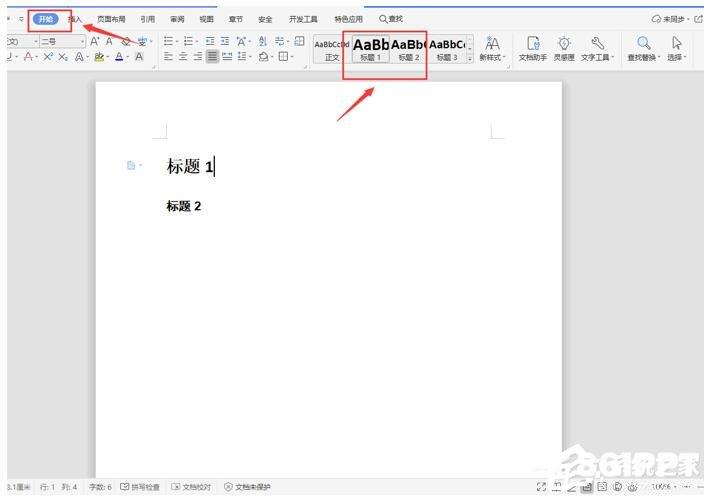Open the 特色应用 tab
The image size is (709, 499).
pyautogui.click(x=348, y=19)
